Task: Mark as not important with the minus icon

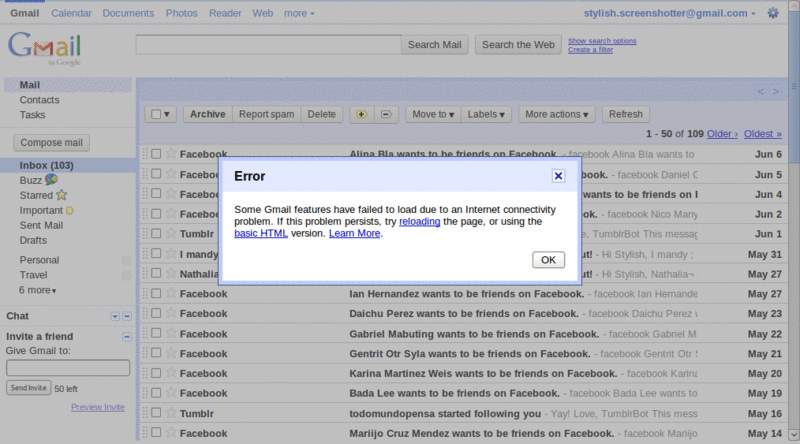Action: 386,114
